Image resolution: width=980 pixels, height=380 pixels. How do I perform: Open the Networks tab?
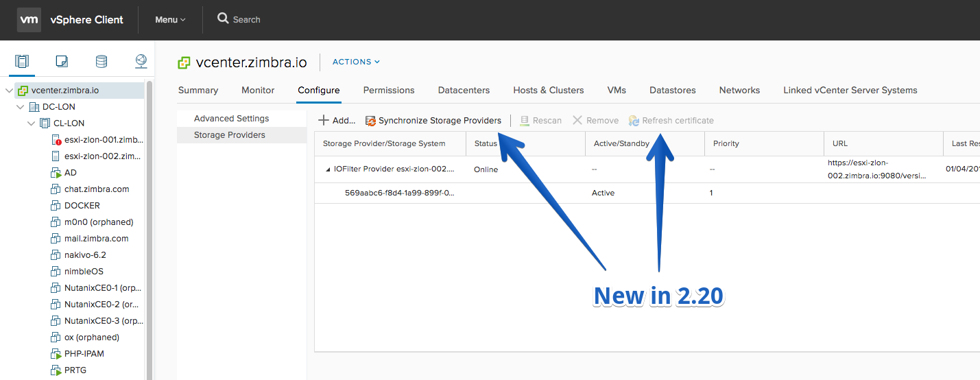coord(739,91)
